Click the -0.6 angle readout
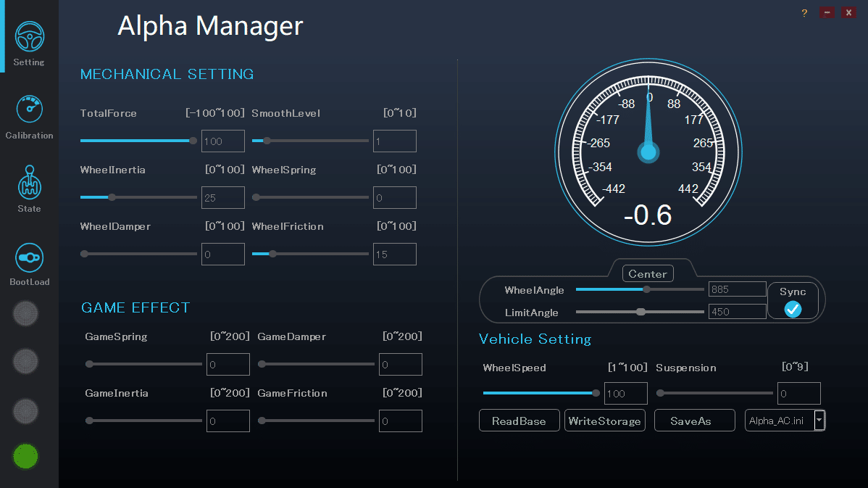The image size is (868, 488). pyautogui.click(x=648, y=215)
